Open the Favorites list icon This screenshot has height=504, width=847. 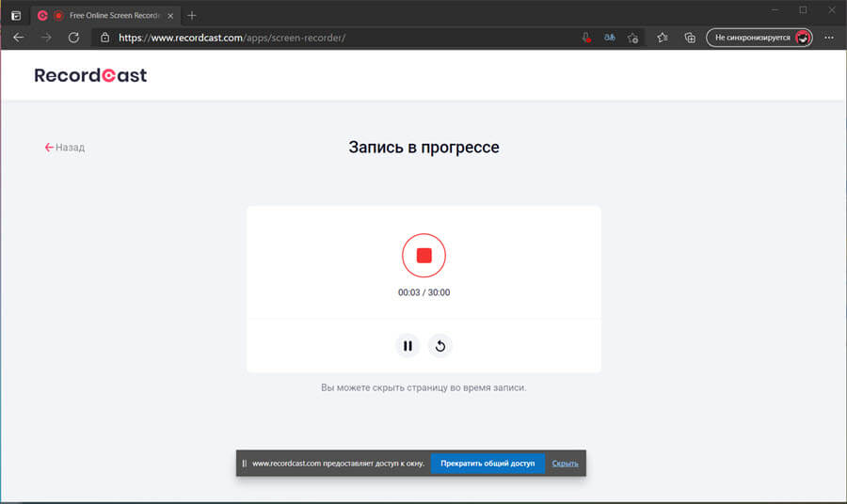pos(663,38)
